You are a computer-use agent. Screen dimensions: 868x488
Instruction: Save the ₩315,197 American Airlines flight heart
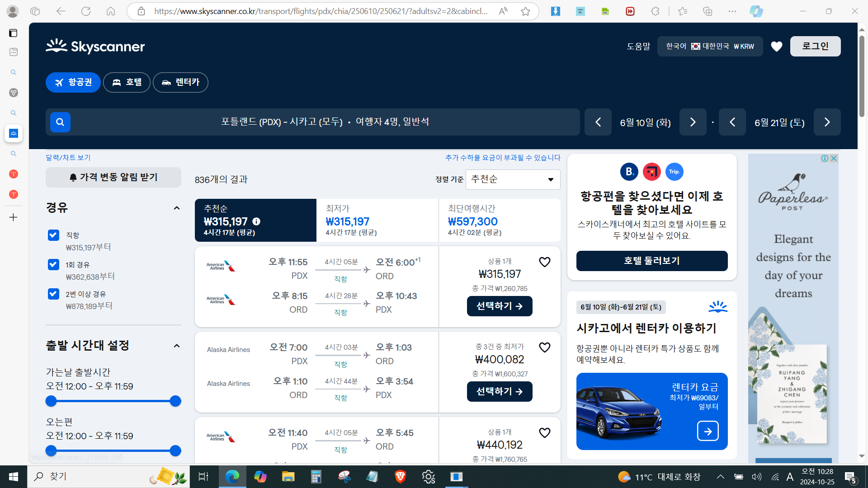[x=544, y=262]
